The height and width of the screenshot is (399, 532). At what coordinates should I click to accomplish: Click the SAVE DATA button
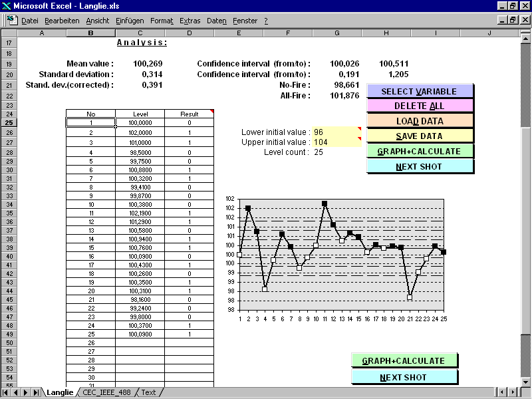pyautogui.click(x=420, y=136)
